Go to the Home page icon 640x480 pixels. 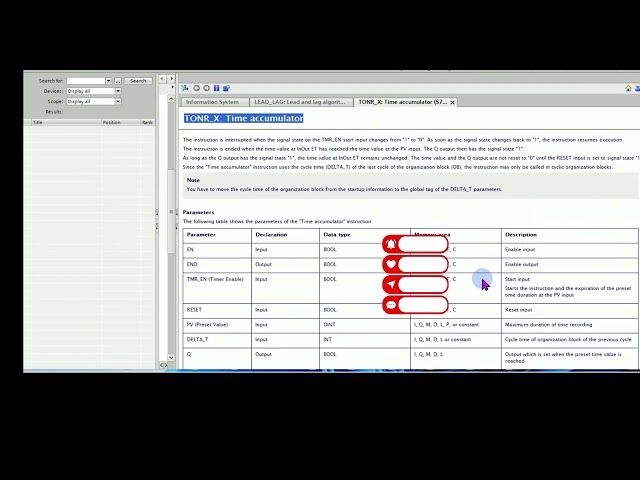628,89
